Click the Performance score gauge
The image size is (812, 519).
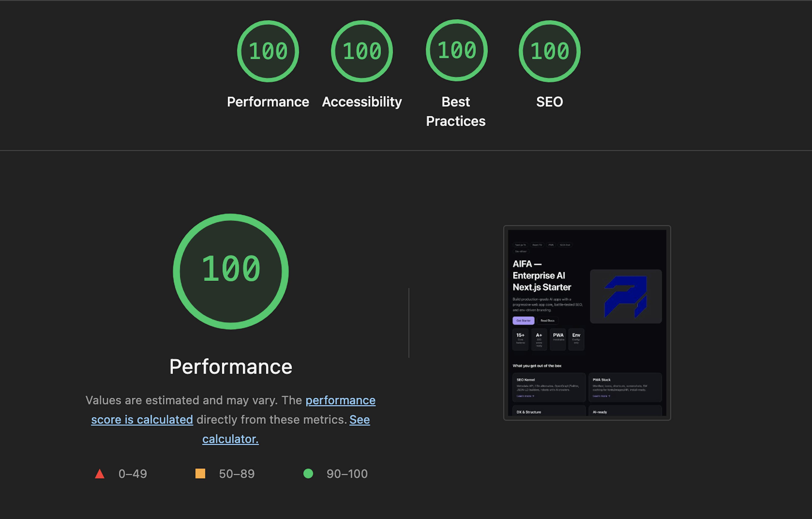tap(268, 51)
